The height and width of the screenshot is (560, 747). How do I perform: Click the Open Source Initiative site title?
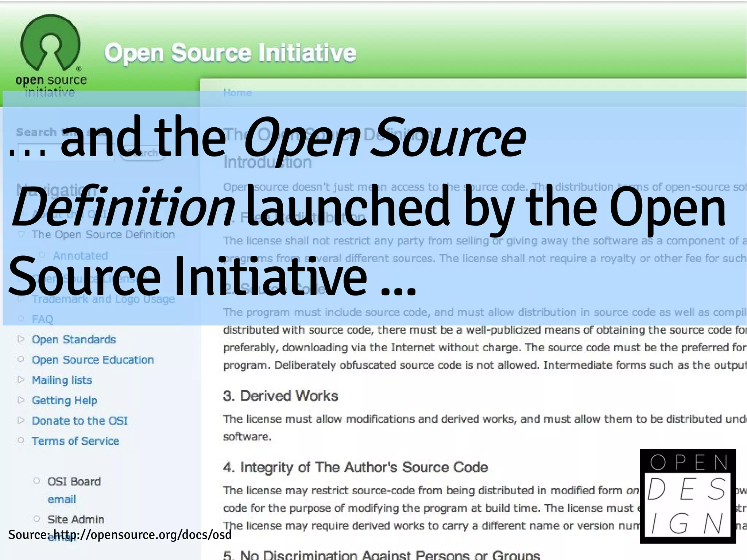(230, 53)
